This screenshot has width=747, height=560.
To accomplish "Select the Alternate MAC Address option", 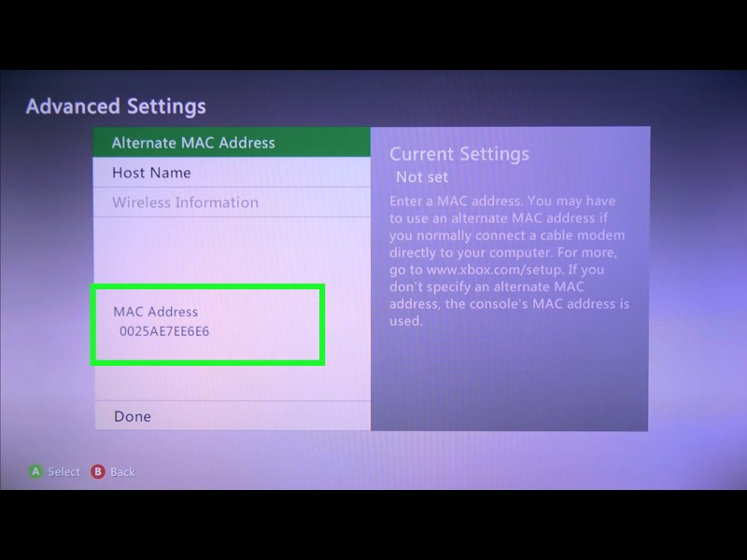I will tap(232, 142).
